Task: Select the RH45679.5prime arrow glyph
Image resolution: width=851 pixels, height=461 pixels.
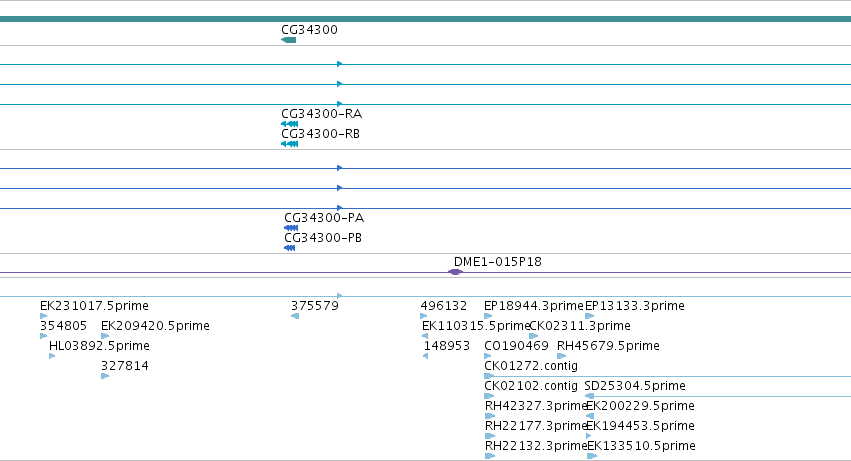Action: (562, 356)
